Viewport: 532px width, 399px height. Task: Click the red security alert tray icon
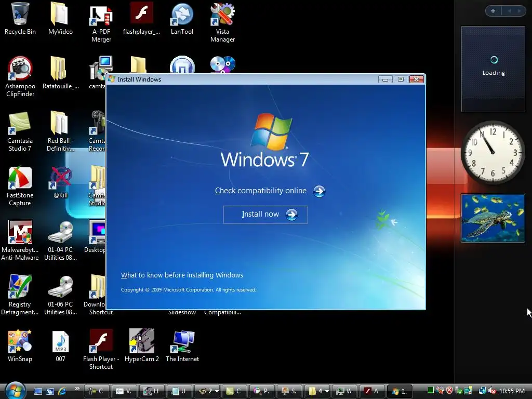449,391
